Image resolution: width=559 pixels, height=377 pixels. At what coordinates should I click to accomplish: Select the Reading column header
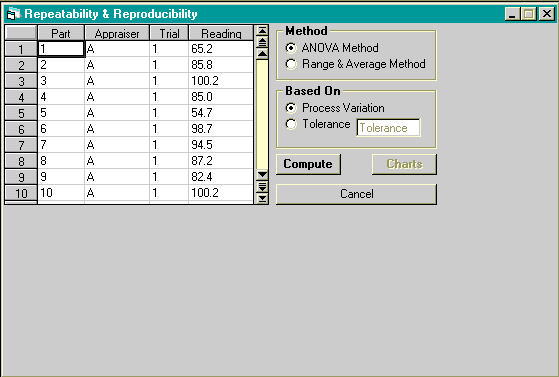coord(221,34)
